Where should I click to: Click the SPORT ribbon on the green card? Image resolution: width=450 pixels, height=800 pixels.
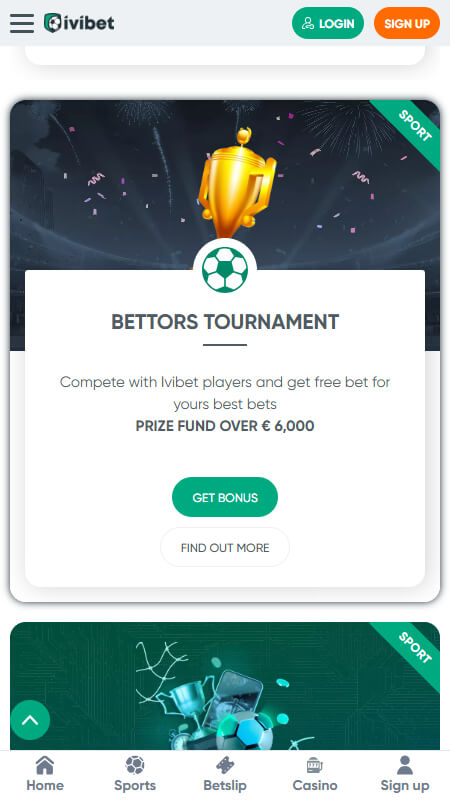(412, 649)
